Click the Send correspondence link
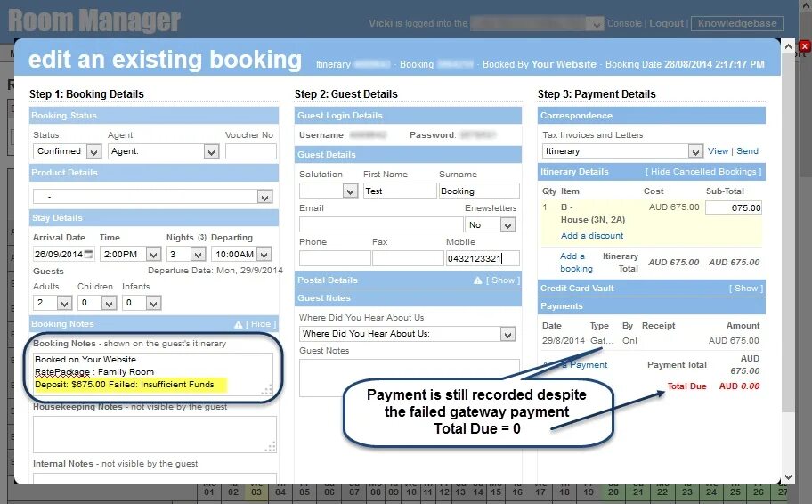 point(747,151)
